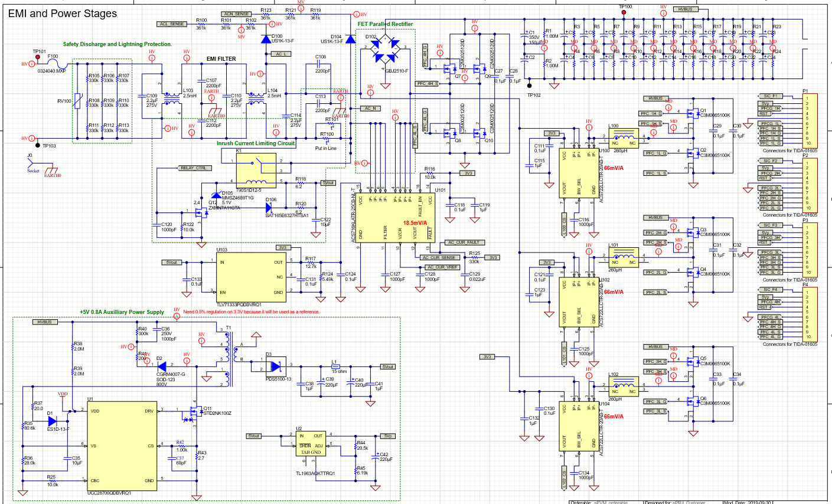Click the D3 PDS5100 diode symbol
The image size is (832, 504).
[276, 364]
